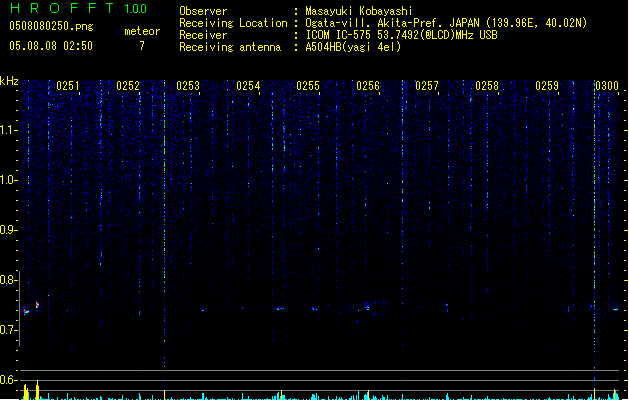Click the 0253 time marker

(188, 86)
